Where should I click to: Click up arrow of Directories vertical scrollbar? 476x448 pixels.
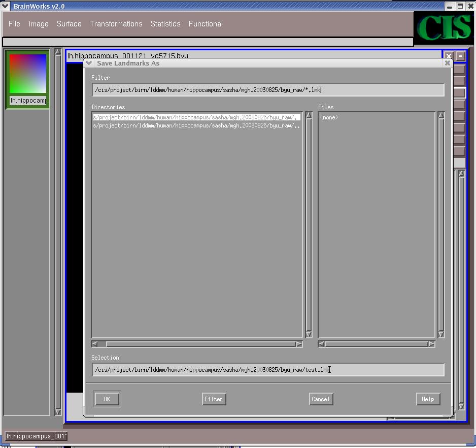(x=309, y=115)
